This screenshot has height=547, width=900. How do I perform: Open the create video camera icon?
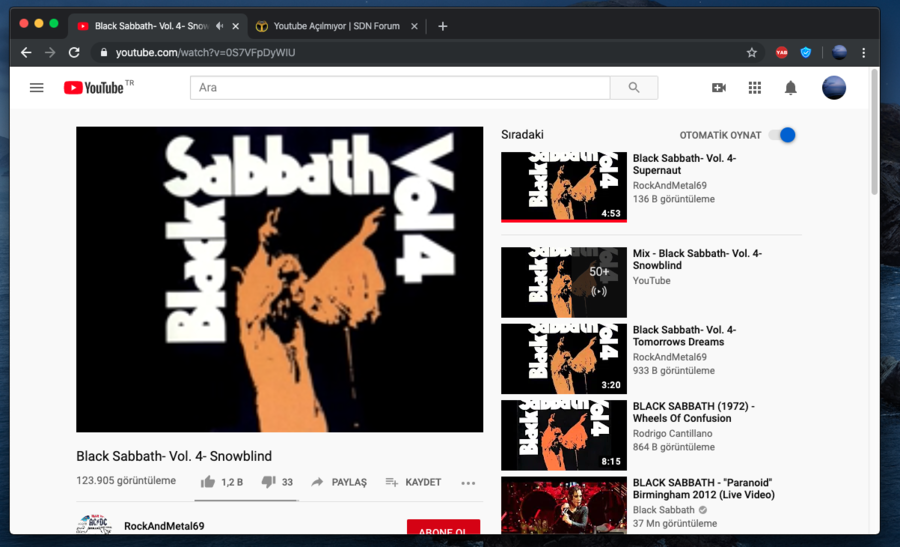click(x=719, y=88)
